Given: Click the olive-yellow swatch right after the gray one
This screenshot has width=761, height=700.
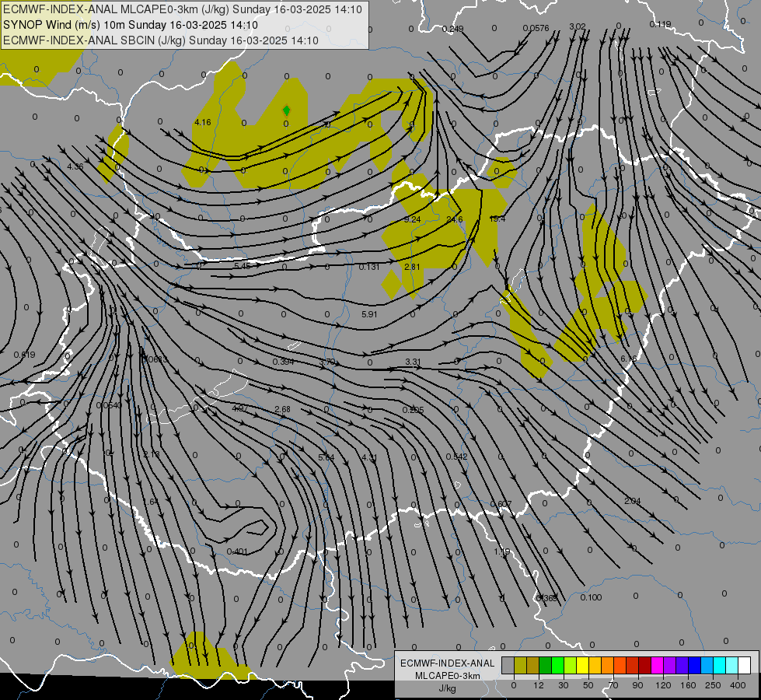Looking at the screenshot, I should [520, 666].
